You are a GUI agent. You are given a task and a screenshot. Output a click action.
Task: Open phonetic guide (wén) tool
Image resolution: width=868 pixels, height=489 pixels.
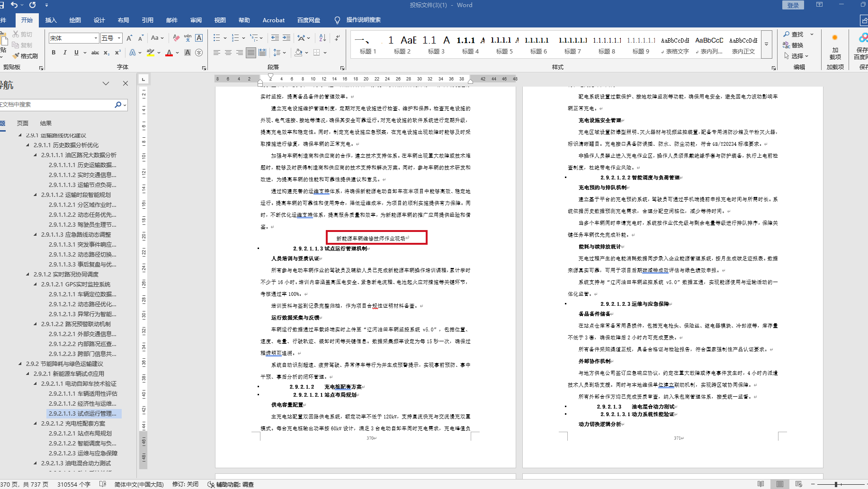pyautogui.click(x=188, y=38)
